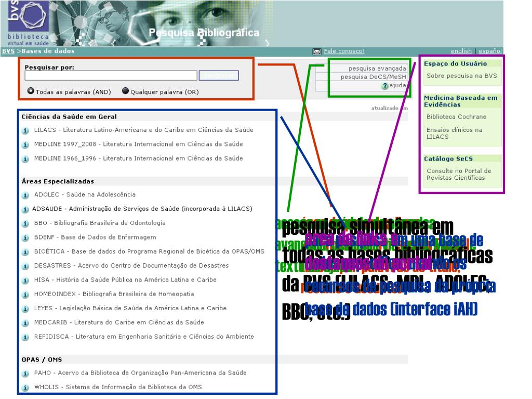The image size is (532, 399).
Task: Click the Espaço do Usuário heading
Action: (455, 64)
